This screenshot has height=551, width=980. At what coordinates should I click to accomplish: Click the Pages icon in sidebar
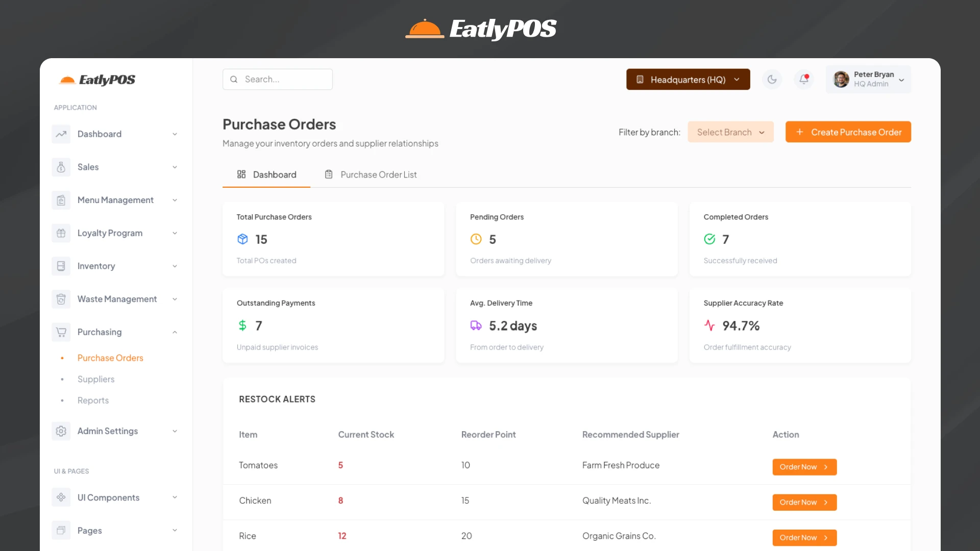click(x=61, y=531)
